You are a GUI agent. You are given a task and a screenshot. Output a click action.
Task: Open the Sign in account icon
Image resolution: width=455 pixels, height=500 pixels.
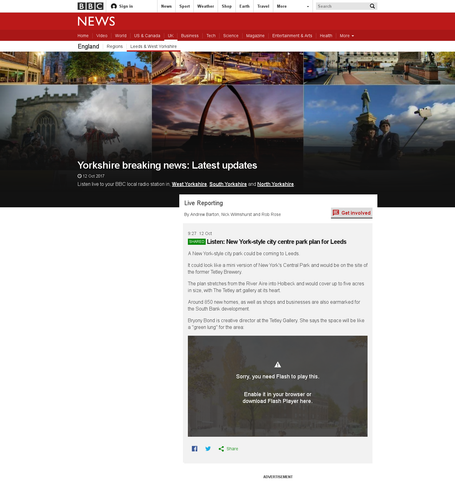pyautogui.click(x=114, y=6)
